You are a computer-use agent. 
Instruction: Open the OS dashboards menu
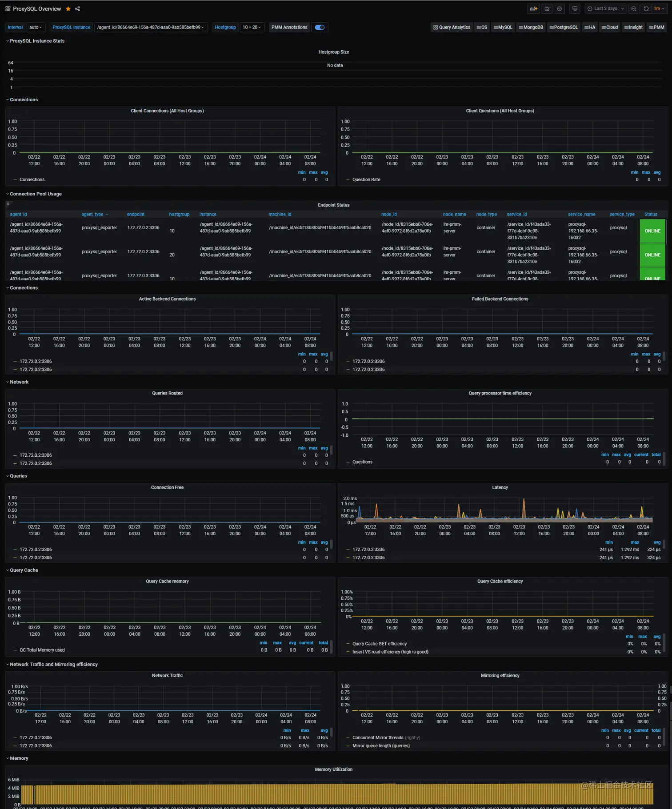[x=482, y=27]
